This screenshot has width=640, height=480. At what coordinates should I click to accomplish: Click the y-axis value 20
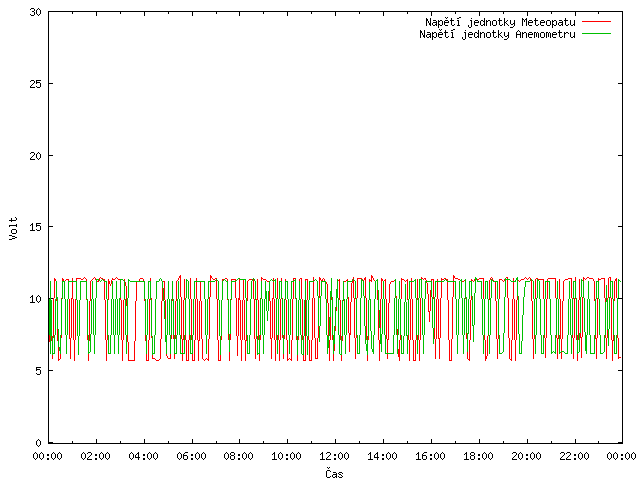tap(36, 156)
